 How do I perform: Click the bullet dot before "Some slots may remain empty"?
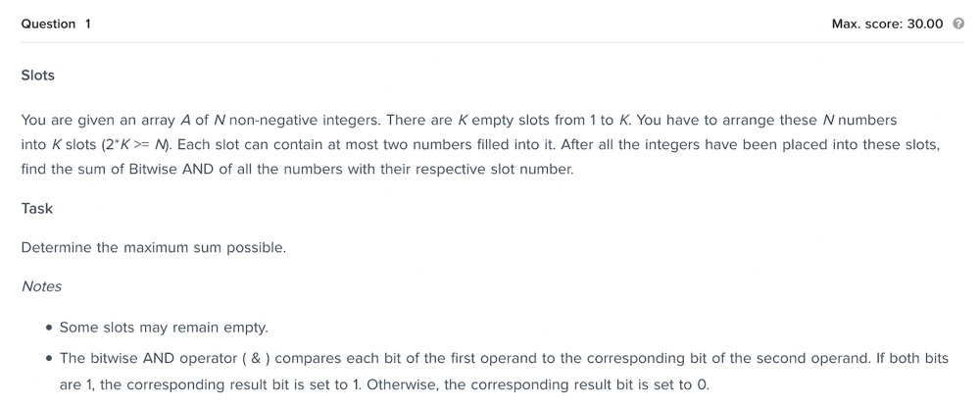coord(49,328)
